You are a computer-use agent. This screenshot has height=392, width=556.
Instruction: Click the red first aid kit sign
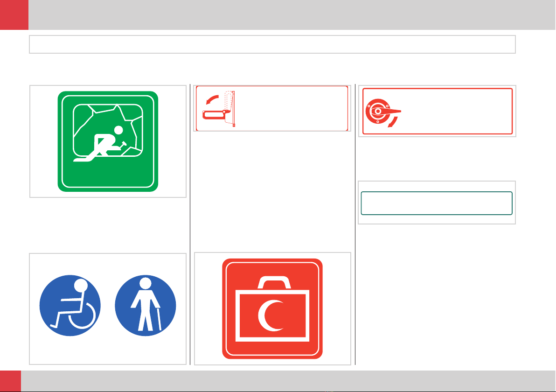click(x=272, y=308)
